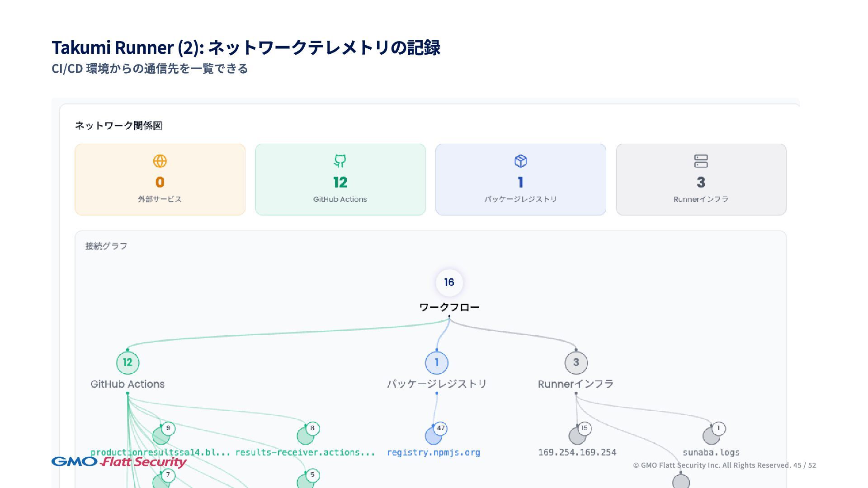Click the package box icon in the blue card
Screen dimensions: 868x488
click(x=520, y=161)
